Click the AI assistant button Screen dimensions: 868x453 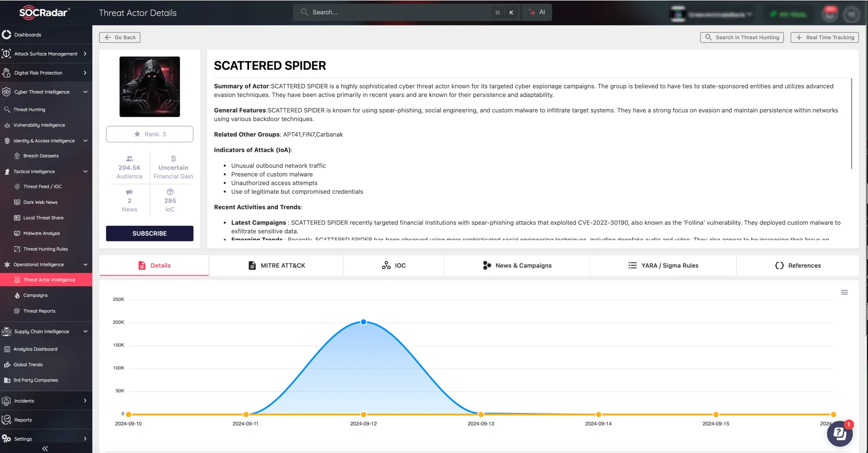(x=537, y=12)
